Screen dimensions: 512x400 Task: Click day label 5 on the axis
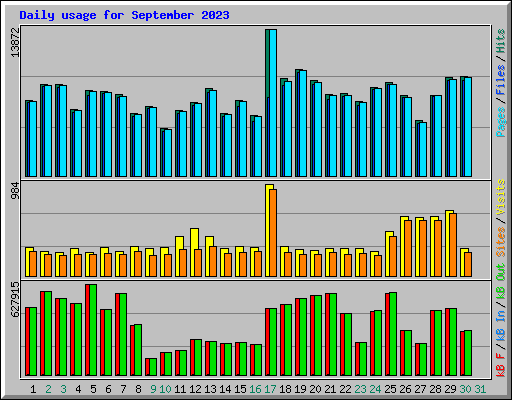point(93,389)
